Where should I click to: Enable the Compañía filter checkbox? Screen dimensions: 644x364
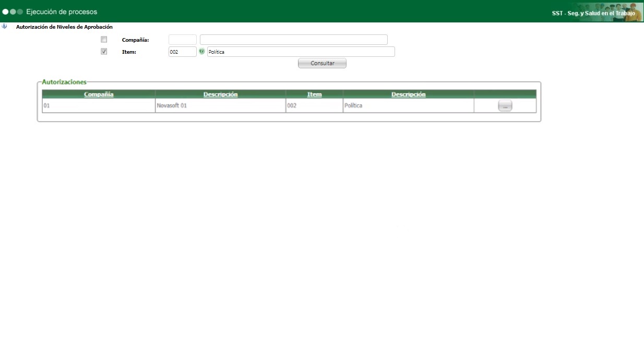[104, 40]
